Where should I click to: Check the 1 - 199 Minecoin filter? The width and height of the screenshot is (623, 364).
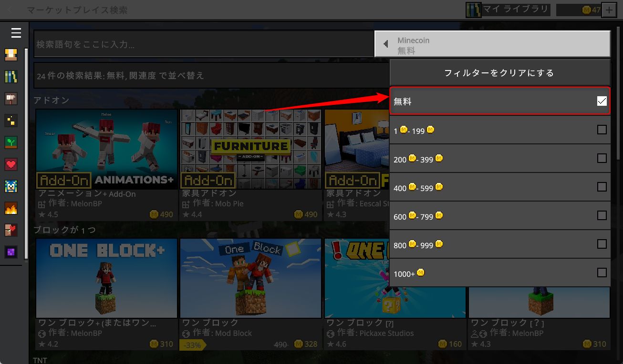pos(602,130)
